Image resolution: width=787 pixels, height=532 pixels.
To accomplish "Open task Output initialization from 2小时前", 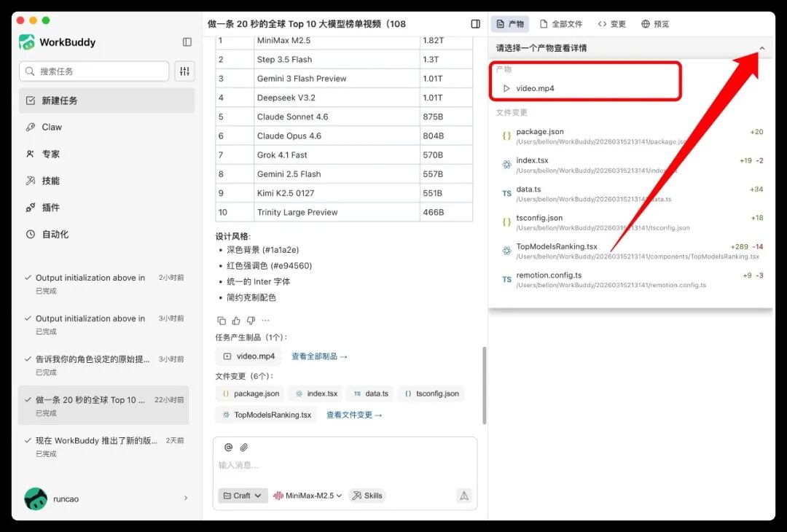I will pyautogui.click(x=104, y=284).
